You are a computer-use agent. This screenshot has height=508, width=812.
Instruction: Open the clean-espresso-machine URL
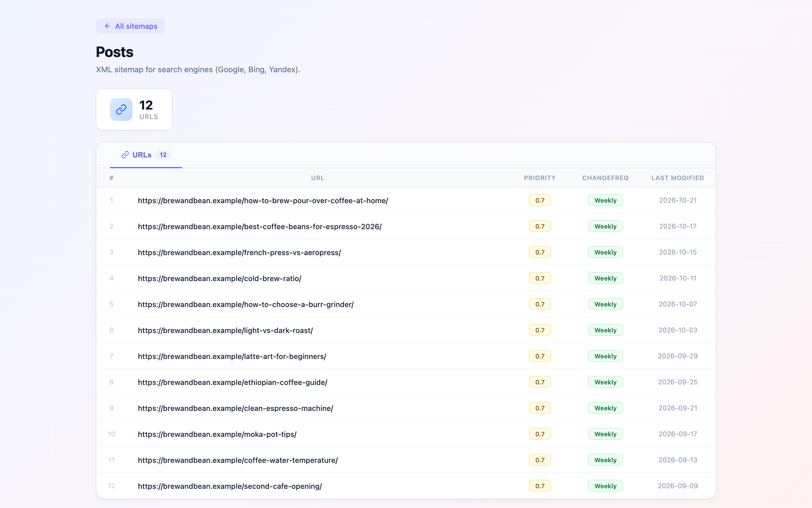[x=235, y=408]
